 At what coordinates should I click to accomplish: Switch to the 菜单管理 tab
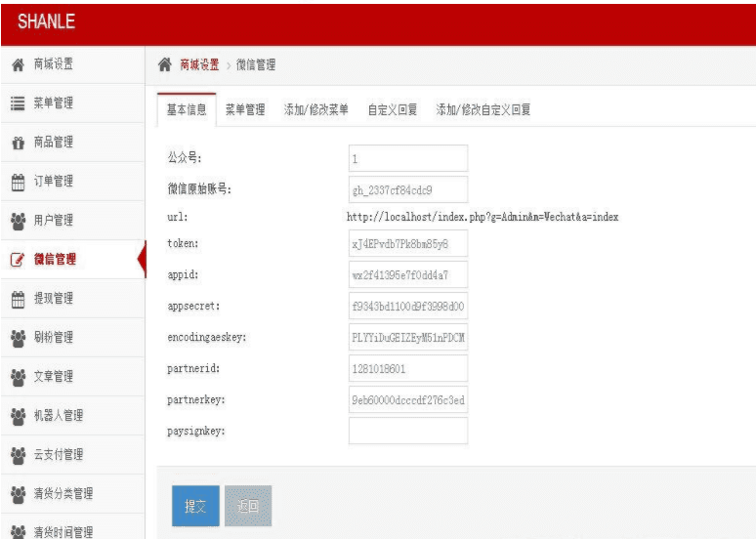pyautogui.click(x=245, y=110)
